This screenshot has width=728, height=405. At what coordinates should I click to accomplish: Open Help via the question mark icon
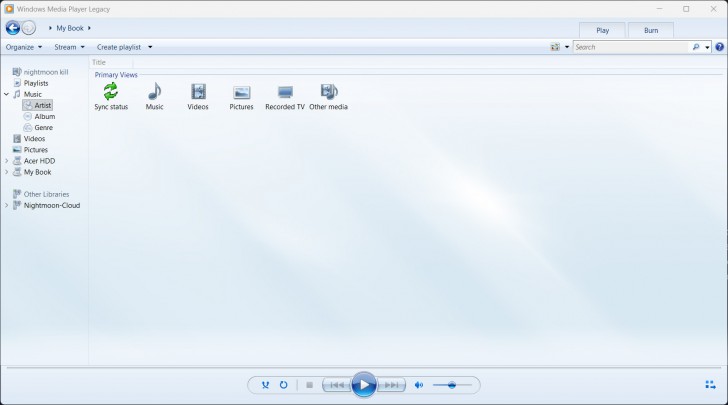click(x=720, y=47)
